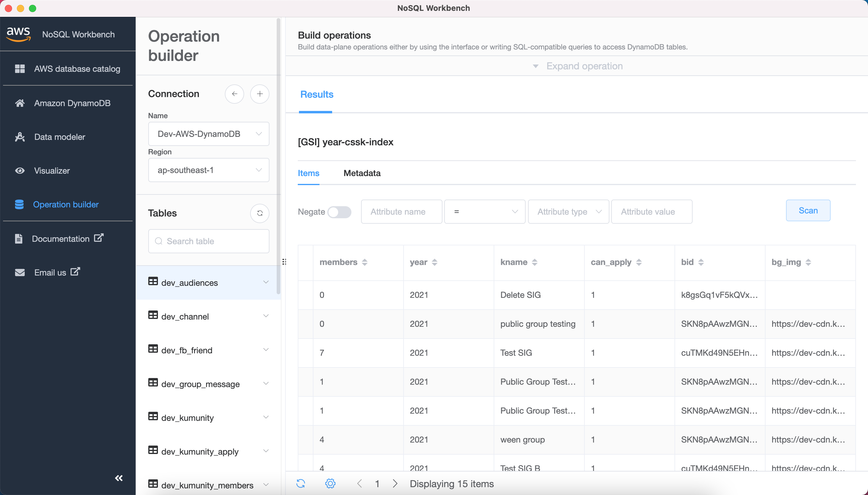Viewport: 868px width, 495px height.
Task: Click the dev_channel table icon
Action: click(x=153, y=315)
